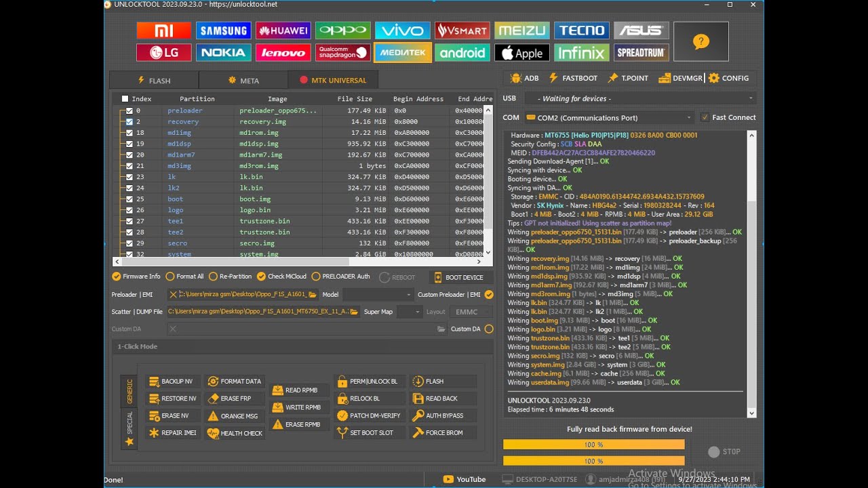Uncheck the preloader partition row

[x=130, y=110]
